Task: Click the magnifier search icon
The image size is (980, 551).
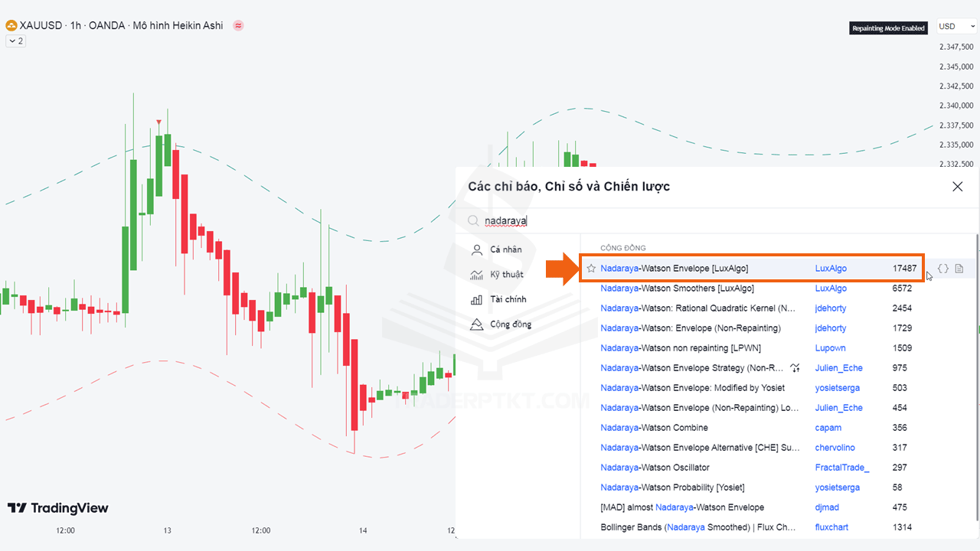Action: pyautogui.click(x=474, y=220)
